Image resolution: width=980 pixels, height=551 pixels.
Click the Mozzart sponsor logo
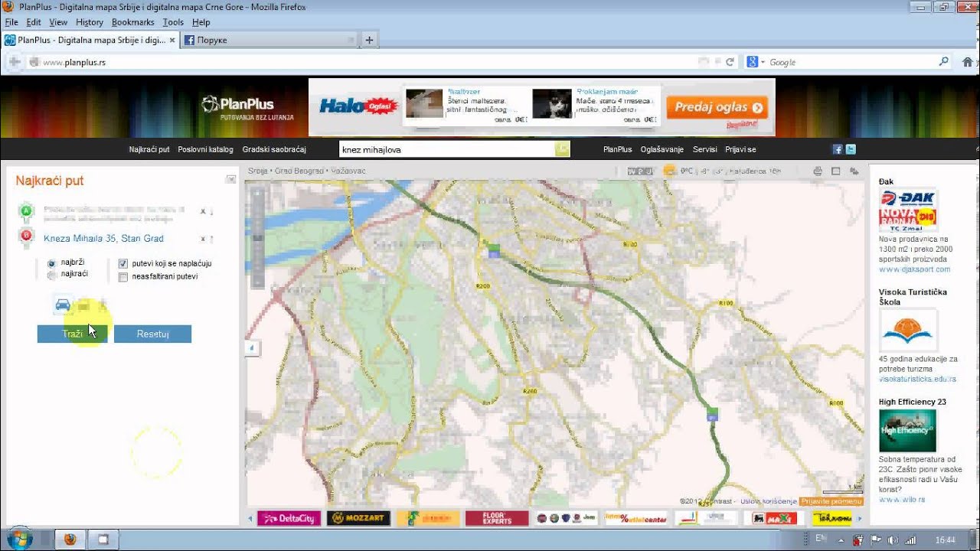pos(358,518)
